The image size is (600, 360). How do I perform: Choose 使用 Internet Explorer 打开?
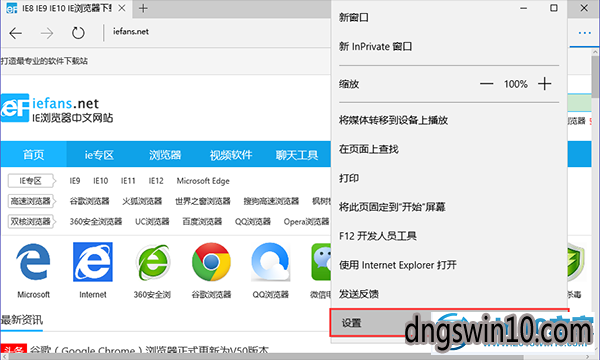point(449,265)
